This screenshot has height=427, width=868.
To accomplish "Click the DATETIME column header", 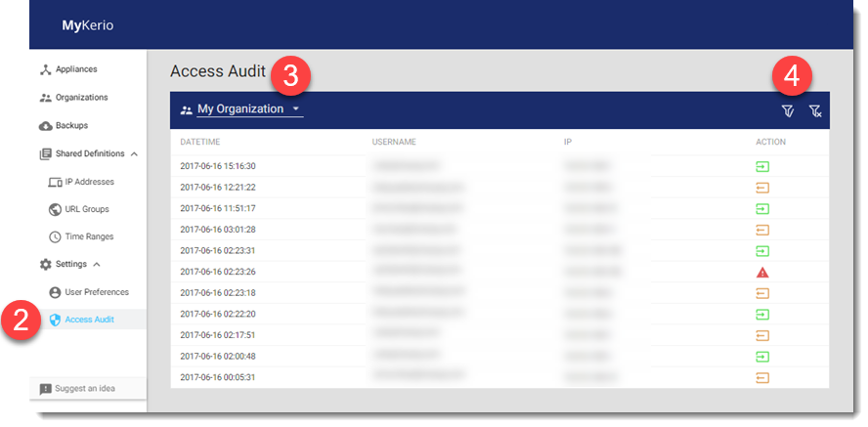I will (203, 143).
